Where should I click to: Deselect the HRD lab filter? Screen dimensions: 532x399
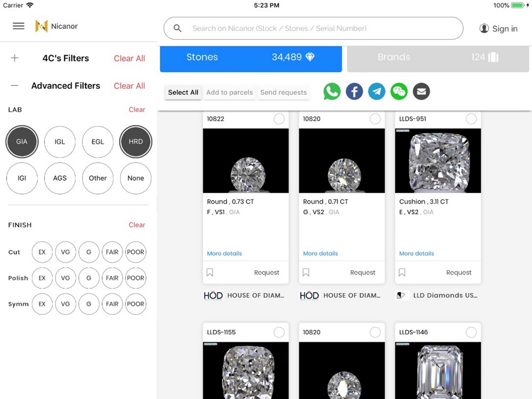(136, 142)
